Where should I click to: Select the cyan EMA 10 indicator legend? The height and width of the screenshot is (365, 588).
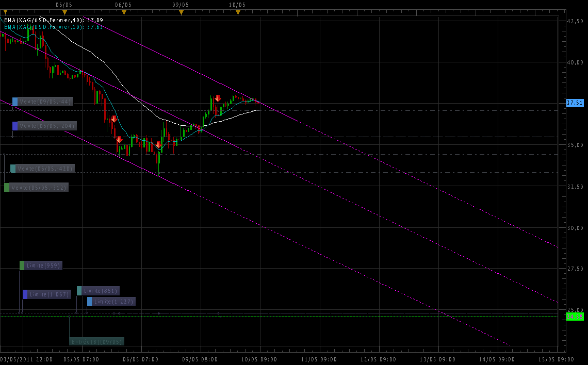tap(54, 27)
